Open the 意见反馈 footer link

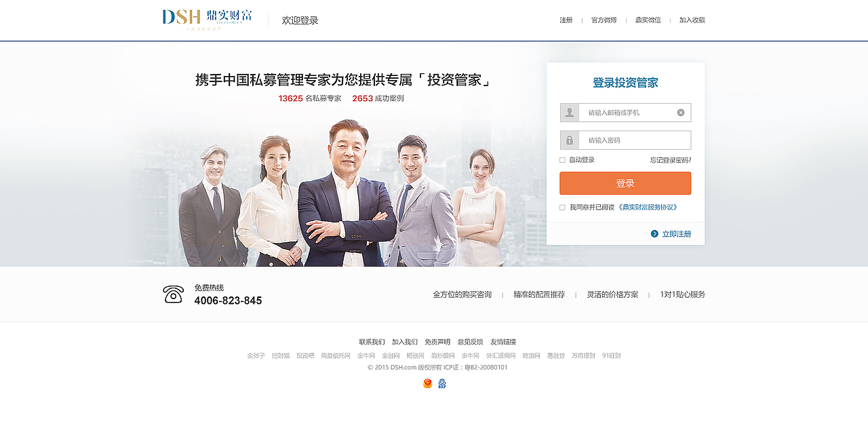click(471, 342)
